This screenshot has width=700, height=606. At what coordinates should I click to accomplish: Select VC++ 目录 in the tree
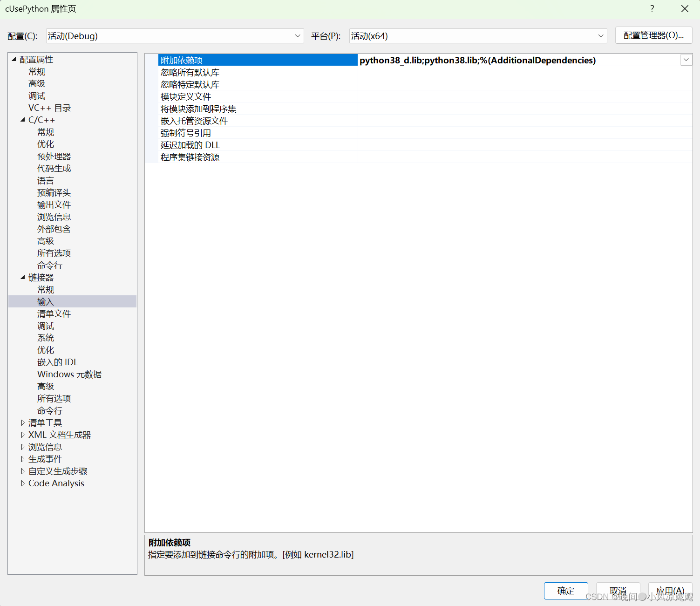tap(49, 108)
